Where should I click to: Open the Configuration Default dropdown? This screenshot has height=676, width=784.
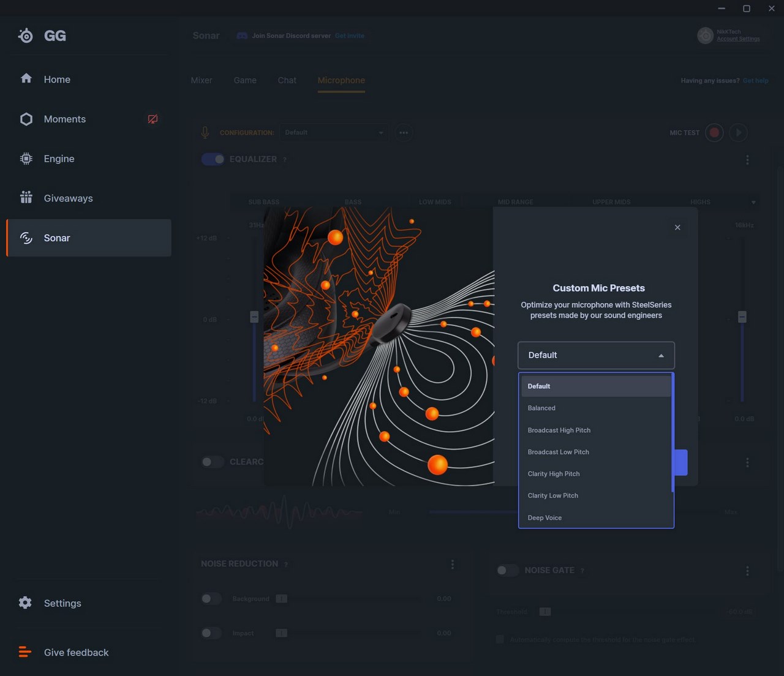pos(334,132)
